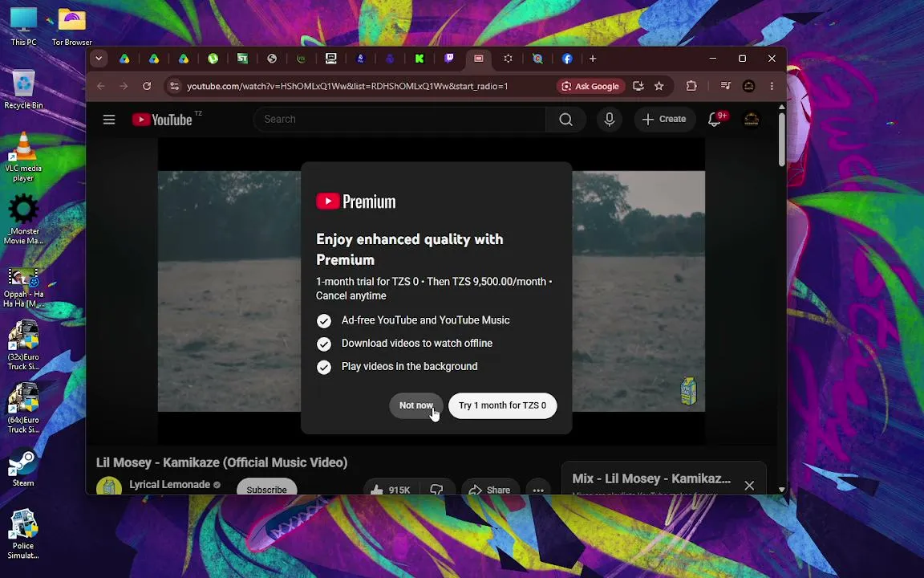Click the YouTube Premium logo in the dialog
The image size is (924, 578).
click(x=356, y=201)
